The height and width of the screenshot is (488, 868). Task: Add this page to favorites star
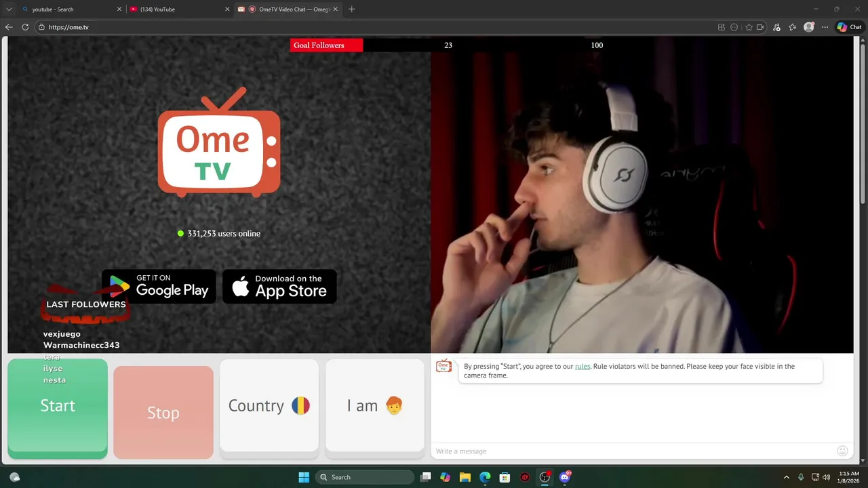(749, 27)
